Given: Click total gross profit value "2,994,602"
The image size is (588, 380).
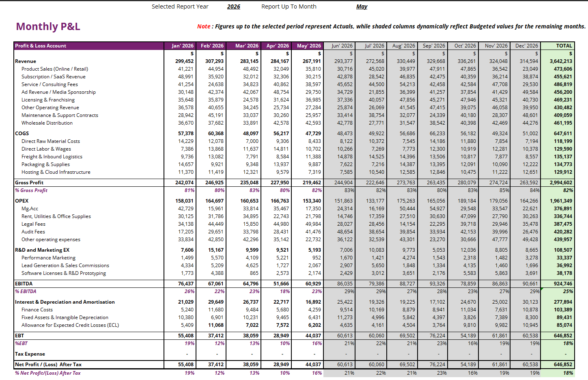Looking at the screenshot, I should click(561, 183).
